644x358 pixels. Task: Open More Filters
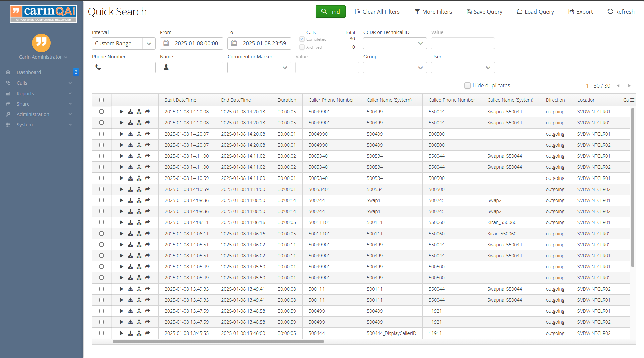pos(433,12)
